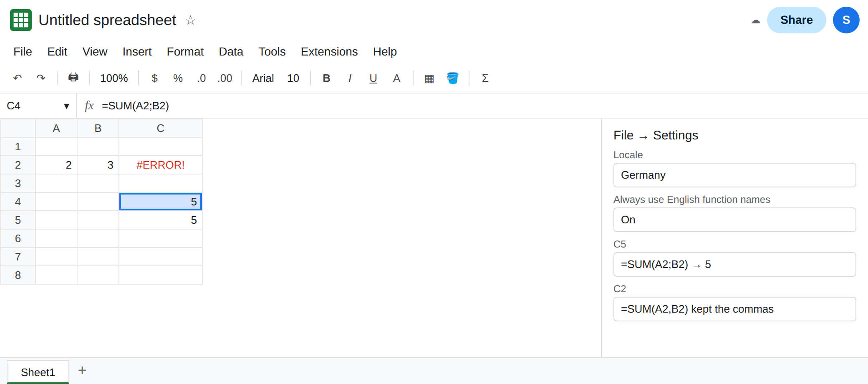This screenshot has height=384, width=868.
Task: Open text color picker
Action: [x=397, y=78]
